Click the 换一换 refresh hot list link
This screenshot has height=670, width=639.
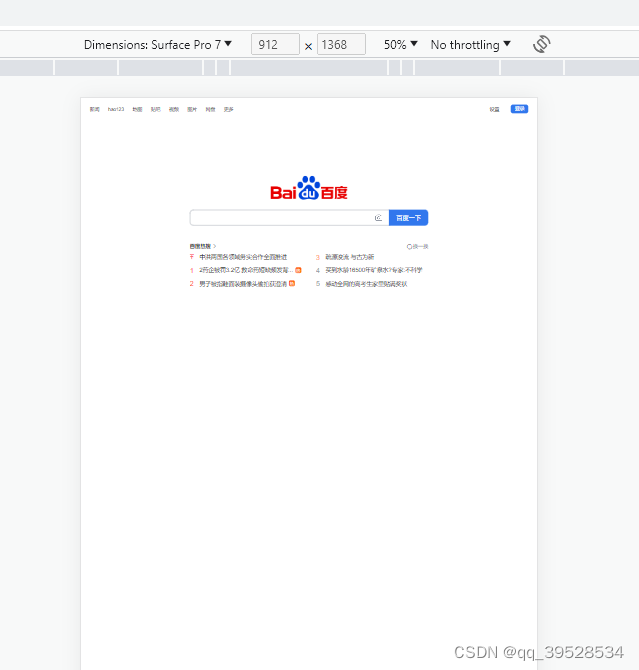[418, 247]
